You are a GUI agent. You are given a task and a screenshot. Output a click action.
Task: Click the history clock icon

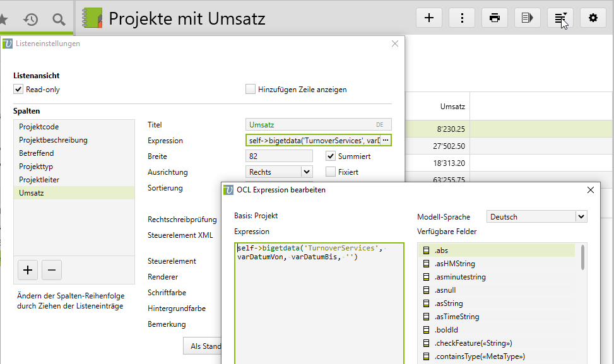[x=30, y=20]
